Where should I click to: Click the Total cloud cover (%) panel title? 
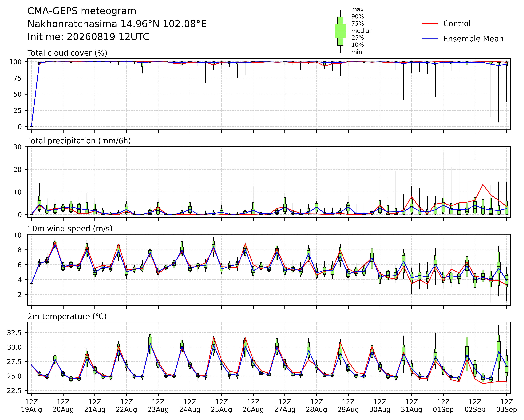point(67,53)
